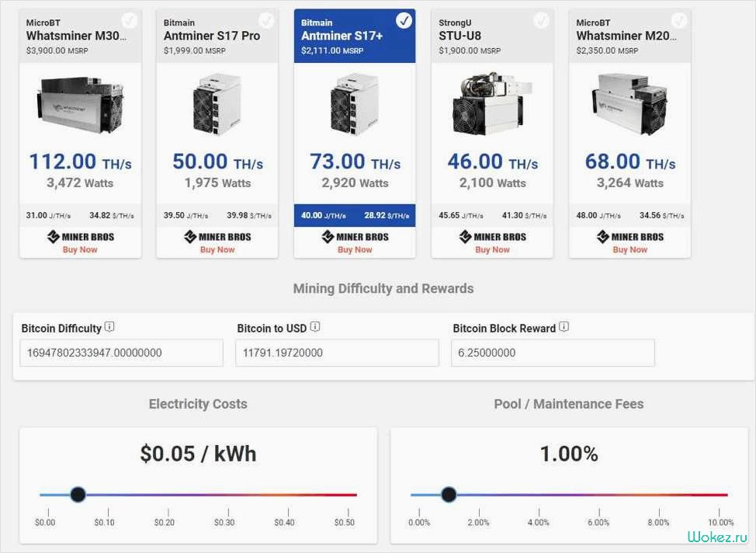Click Buy Now under Whatsminer M20
The image size is (756, 553).
coord(629,249)
